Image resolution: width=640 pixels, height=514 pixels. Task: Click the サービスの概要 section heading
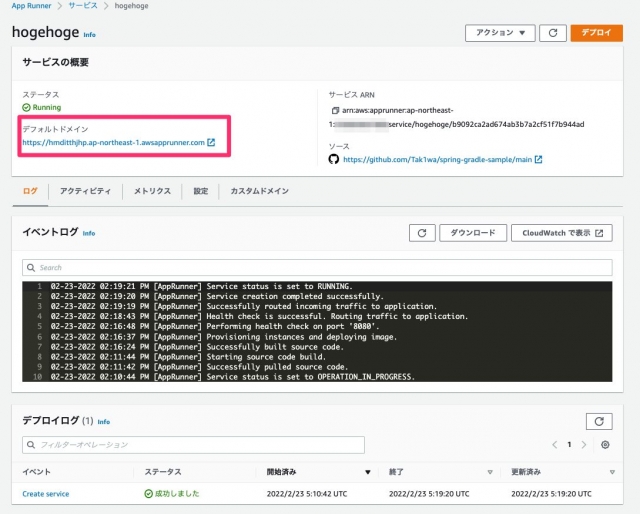56,62
